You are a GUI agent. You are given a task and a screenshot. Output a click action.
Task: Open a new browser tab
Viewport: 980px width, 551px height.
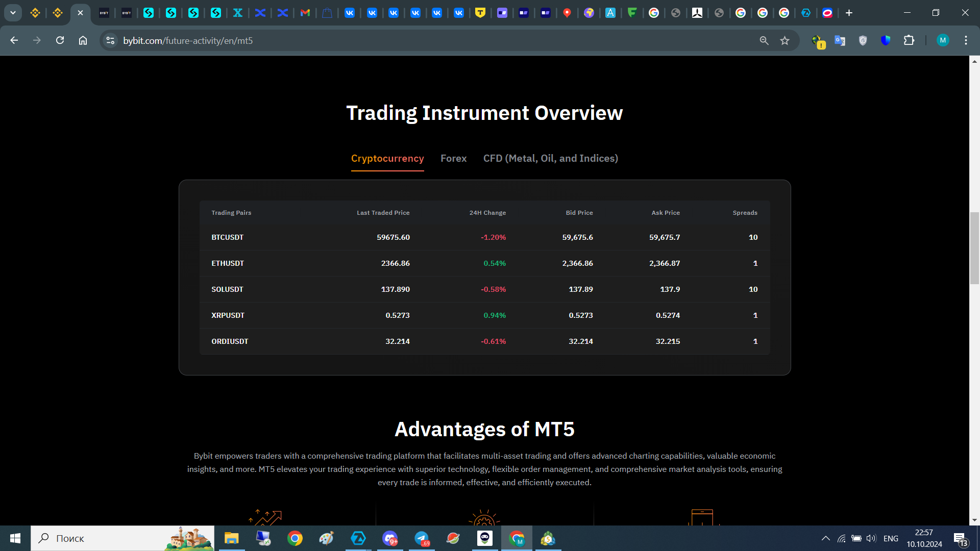(849, 13)
